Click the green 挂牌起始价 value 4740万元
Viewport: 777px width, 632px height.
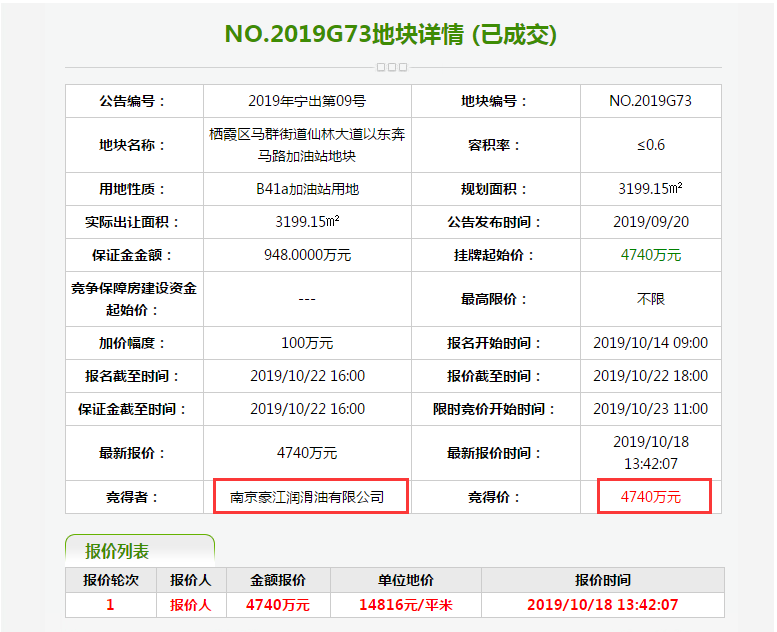point(651,255)
